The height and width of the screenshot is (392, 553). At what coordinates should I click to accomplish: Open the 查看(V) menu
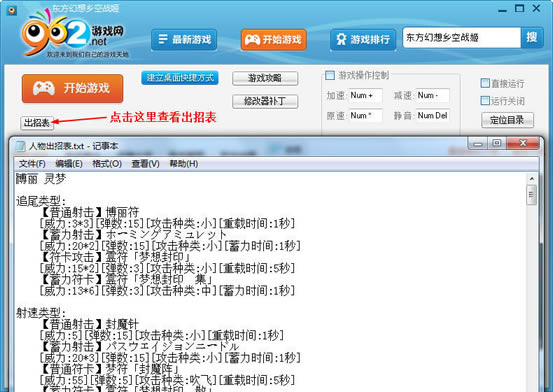pos(145,164)
